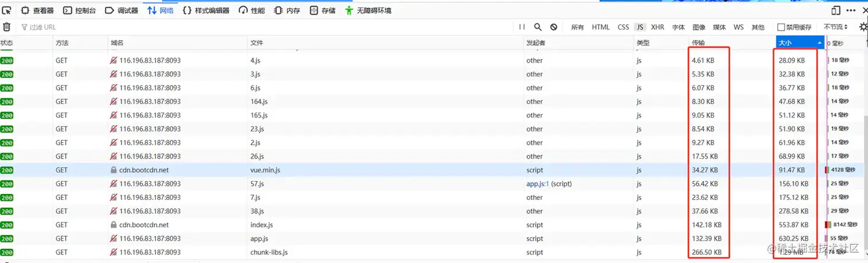
Task: Open the devtools three-dots menu
Action: [x=850, y=10]
